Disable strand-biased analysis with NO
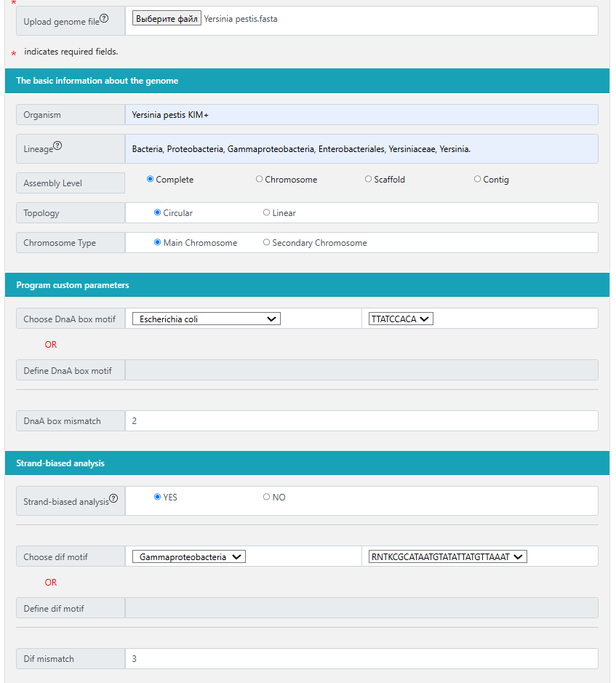The width and height of the screenshot is (616, 683). 267,497
